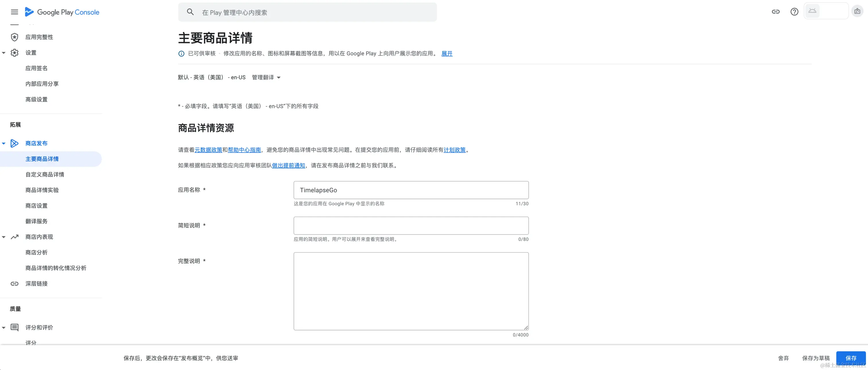
Task: Open 高级设置 in the sidebar
Action: [x=36, y=99]
